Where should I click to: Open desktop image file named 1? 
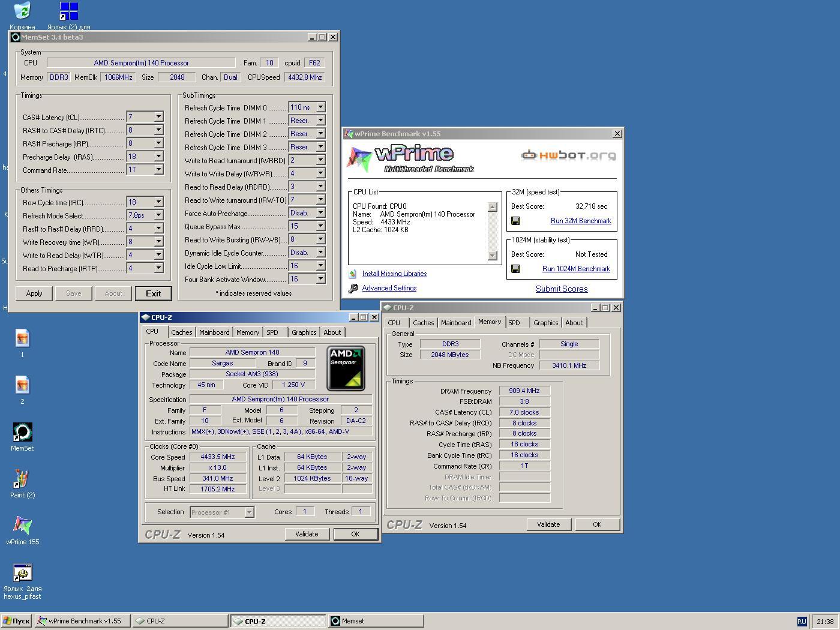click(22, 338)
